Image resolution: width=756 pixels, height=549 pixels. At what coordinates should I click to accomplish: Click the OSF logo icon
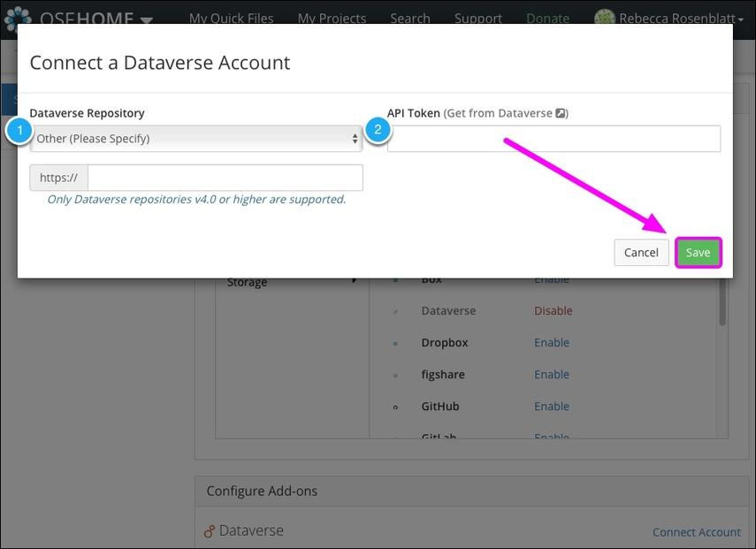pos(18,18)
